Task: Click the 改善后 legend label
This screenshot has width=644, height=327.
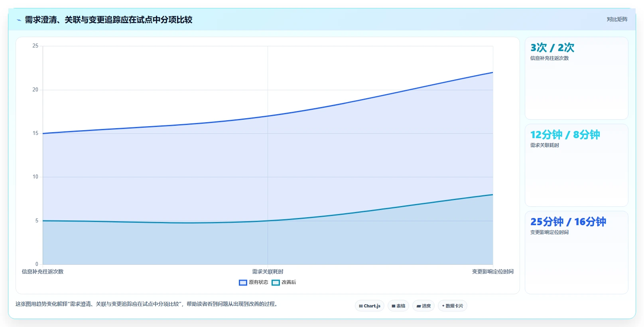Action: (x=289, y=282)
